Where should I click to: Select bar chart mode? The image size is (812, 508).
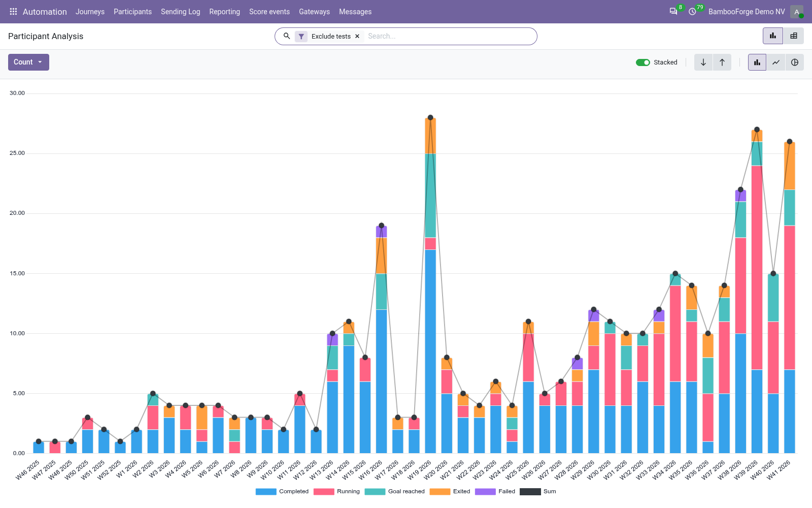click(x=757, y=62)
